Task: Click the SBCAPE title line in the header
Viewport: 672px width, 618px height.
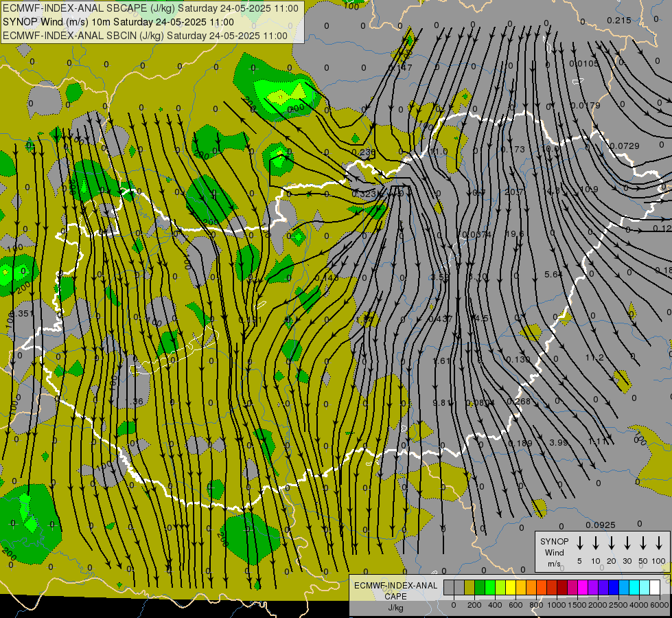Action: point(150,8)
